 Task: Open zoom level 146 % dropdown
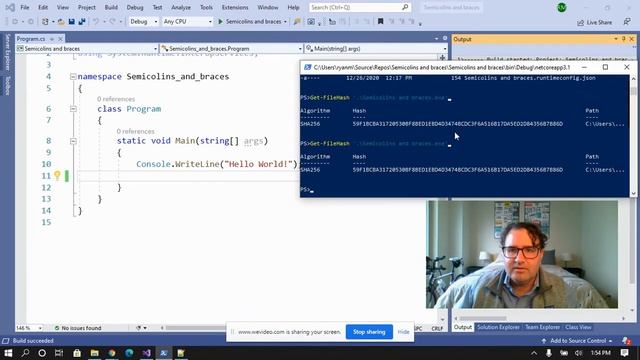coord(29,328)
